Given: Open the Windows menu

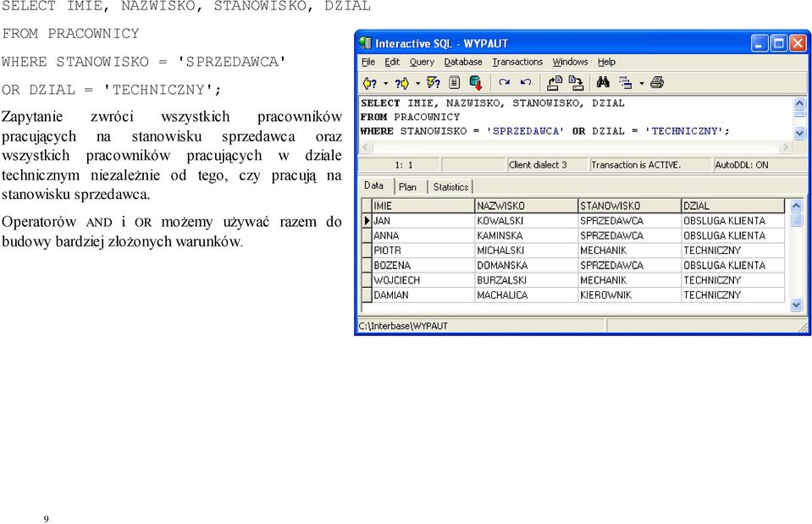Looking at the screenshot, I should 570,62.
